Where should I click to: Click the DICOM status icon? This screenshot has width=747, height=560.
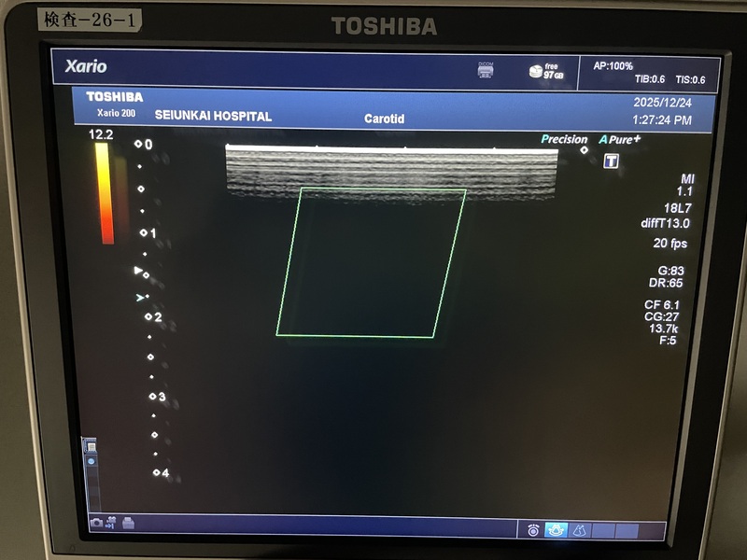486,70
